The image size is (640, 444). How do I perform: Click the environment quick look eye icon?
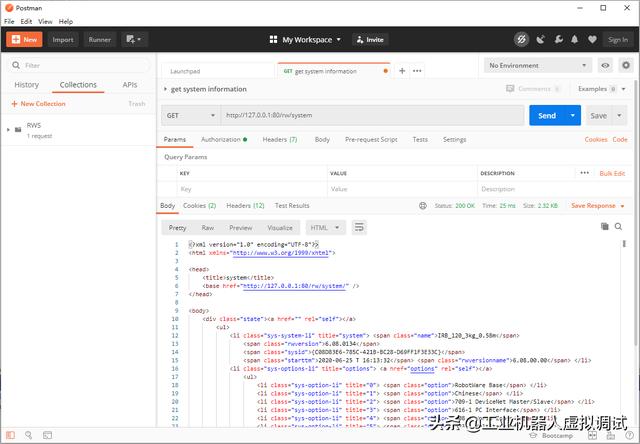(605, 65)
